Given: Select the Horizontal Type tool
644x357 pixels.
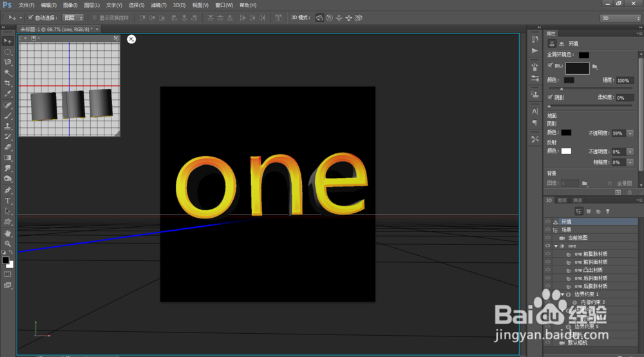Looking at the screenshot, I should click(x=7, y=201).
